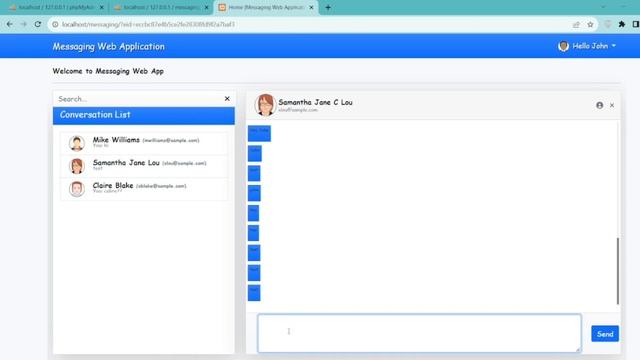Open the Samantha Jane Lou conversation

coord(144,166)
